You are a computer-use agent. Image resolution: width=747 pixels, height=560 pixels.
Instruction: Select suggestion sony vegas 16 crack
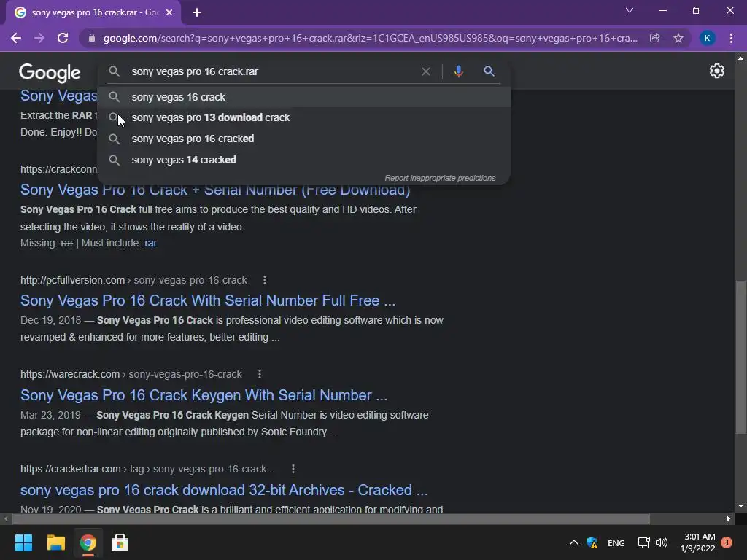(304, 97)
